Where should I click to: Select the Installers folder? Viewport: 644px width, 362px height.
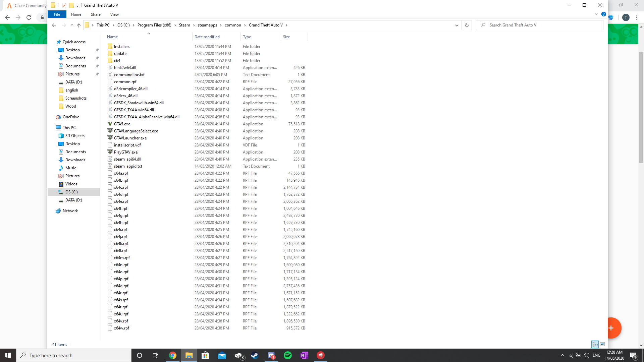121,46
